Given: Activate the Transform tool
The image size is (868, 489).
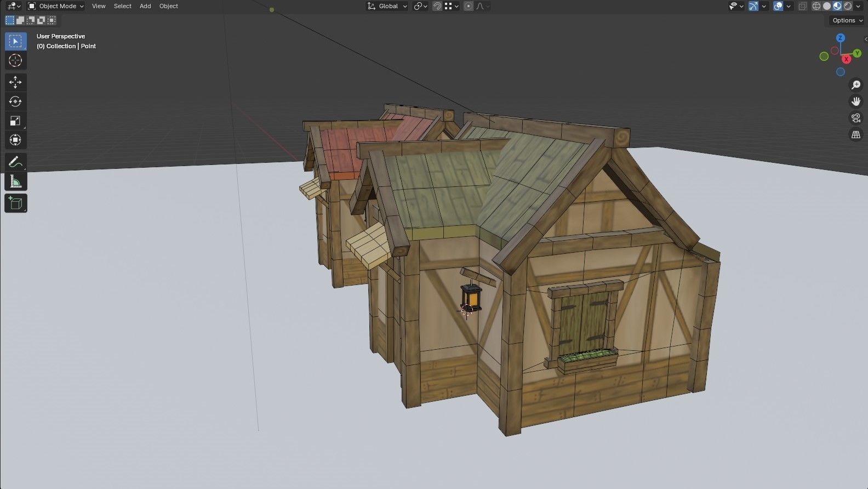Looking at the screenshot, I should [x=15, y=140].
